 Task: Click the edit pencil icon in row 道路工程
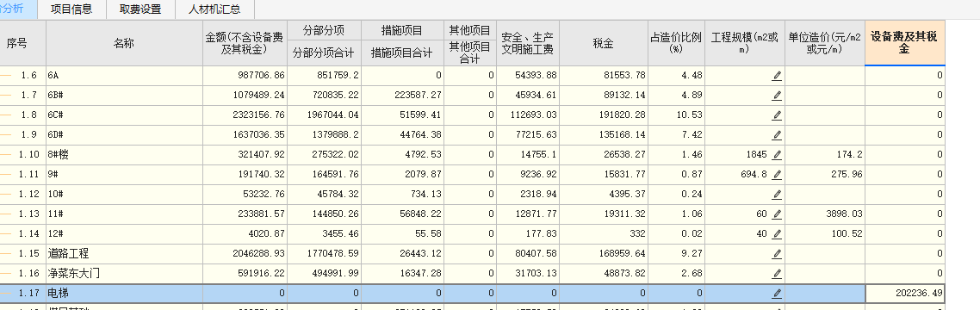click(776, 254)
